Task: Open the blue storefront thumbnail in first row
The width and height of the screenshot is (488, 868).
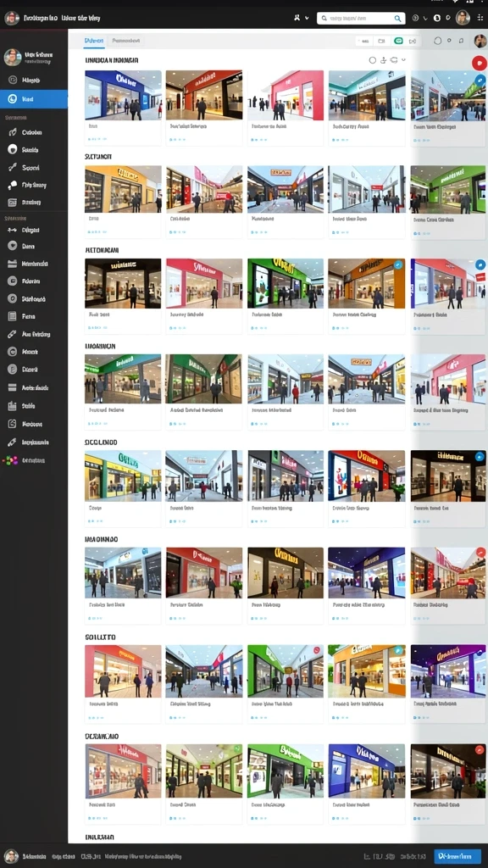Action: pos(123,95)
